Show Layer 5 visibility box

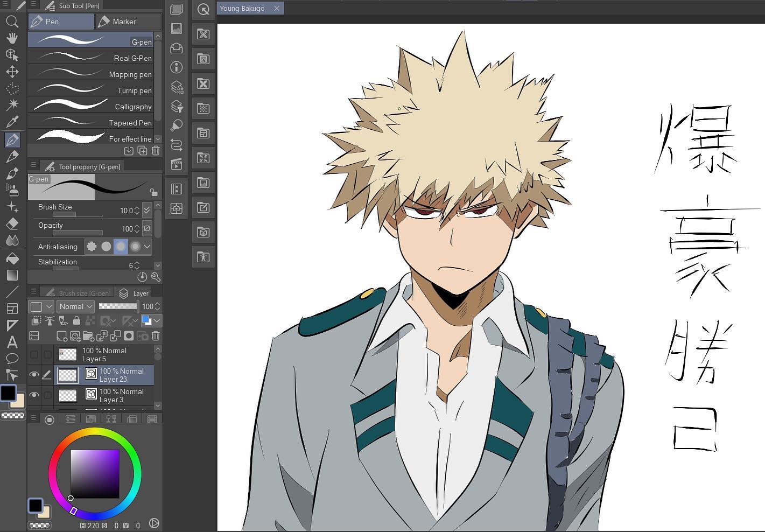[34, 354]
